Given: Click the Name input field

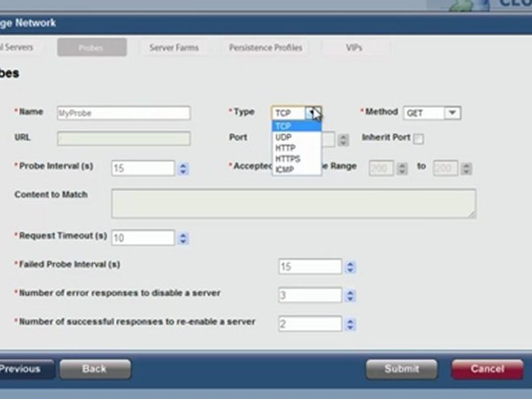Looking at the screenshot, I should click(124, 113).
